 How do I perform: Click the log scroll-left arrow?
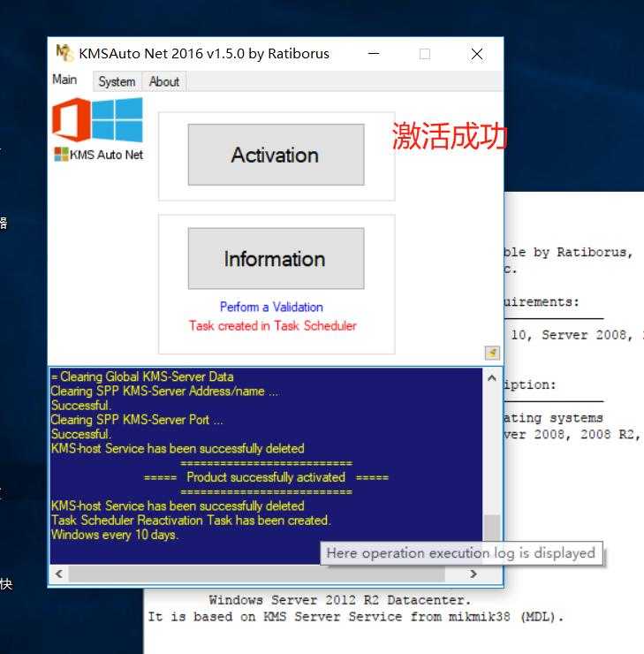click(59, 574)
